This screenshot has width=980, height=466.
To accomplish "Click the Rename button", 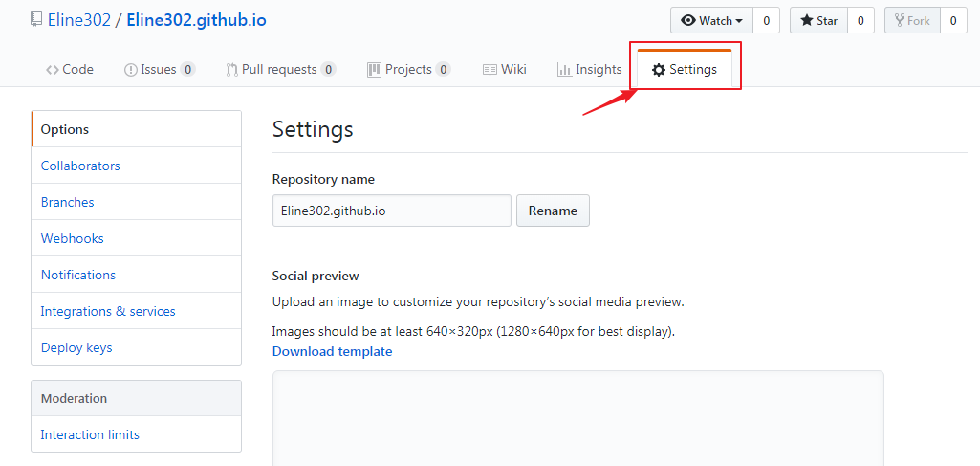I will click(553, 211).
